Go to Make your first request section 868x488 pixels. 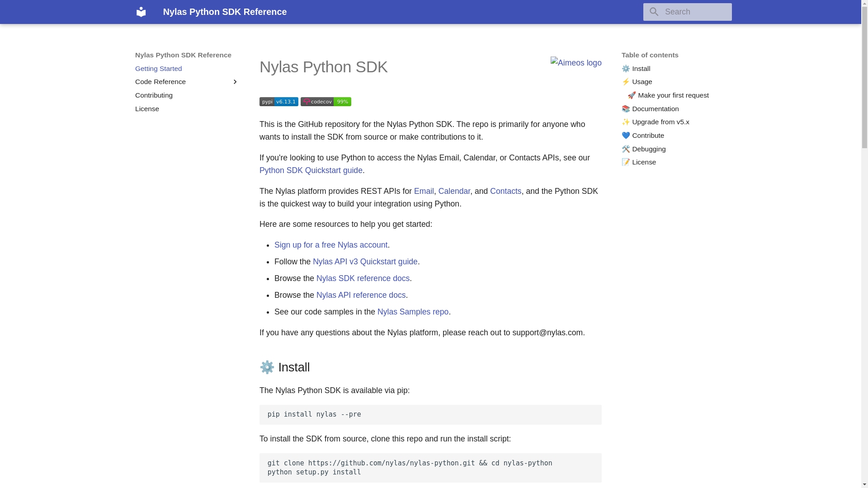pyautogui.click(x=668, y=95)
